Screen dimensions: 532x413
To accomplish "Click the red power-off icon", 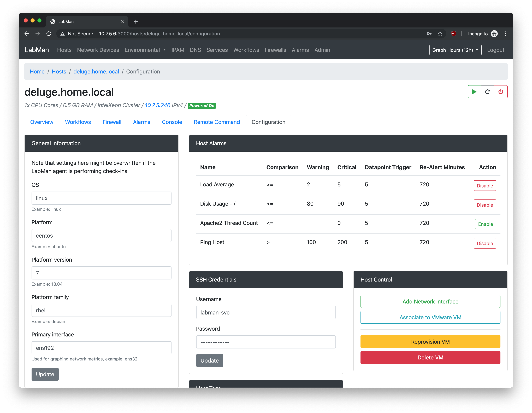I will [501, 92].
